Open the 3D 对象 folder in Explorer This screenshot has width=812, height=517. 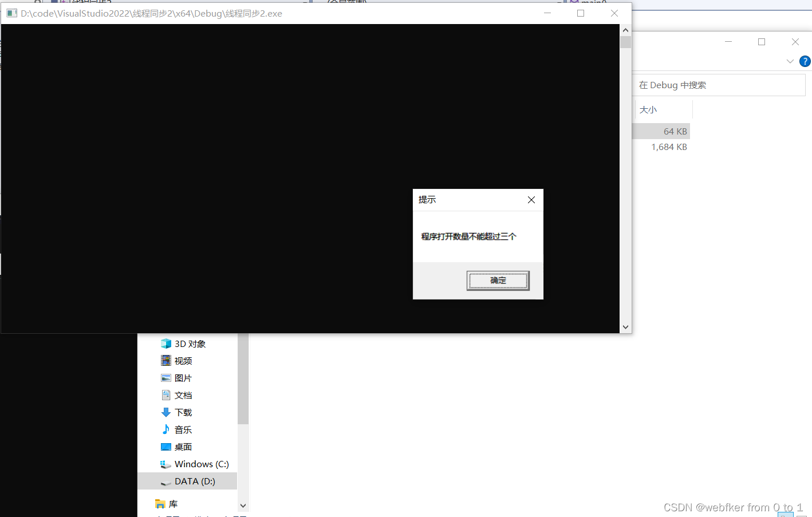(190, 344)
